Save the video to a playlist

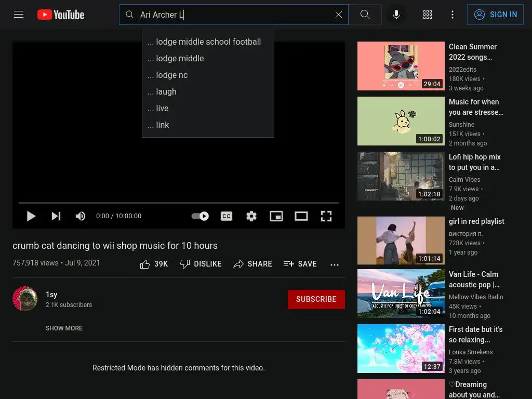300,264
